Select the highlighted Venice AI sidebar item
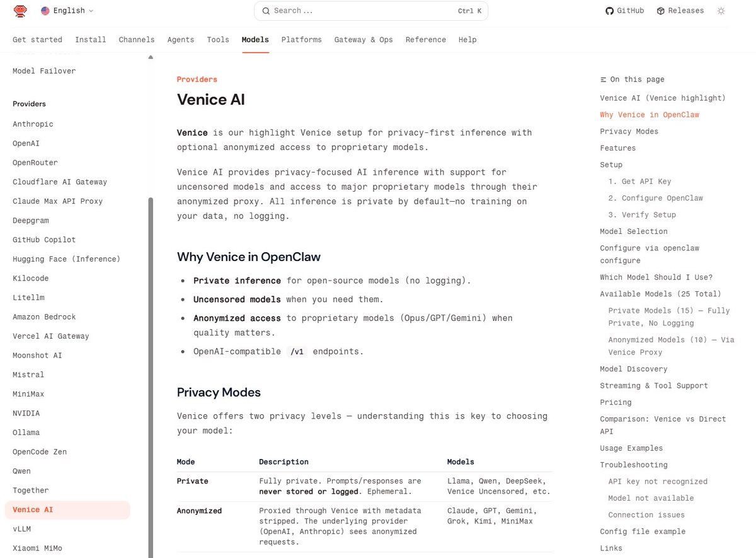Screen dimensions: 756x558 [67, 510]
